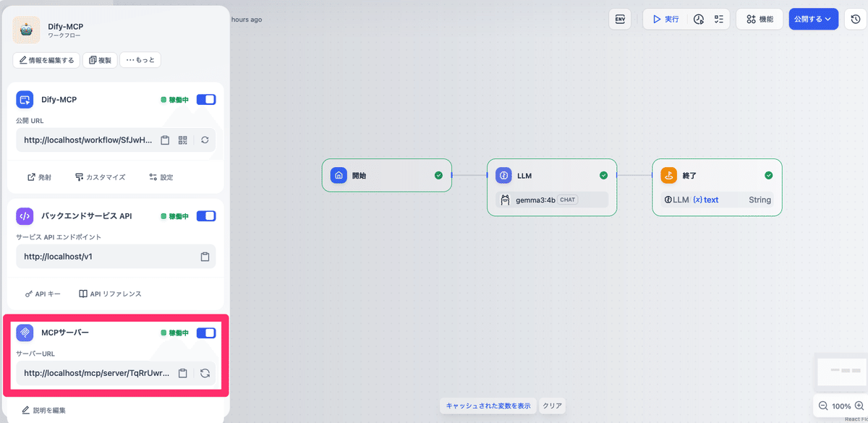The image size is (868, 423).
Task: Select the LLM node
Action: click(552, 187)
